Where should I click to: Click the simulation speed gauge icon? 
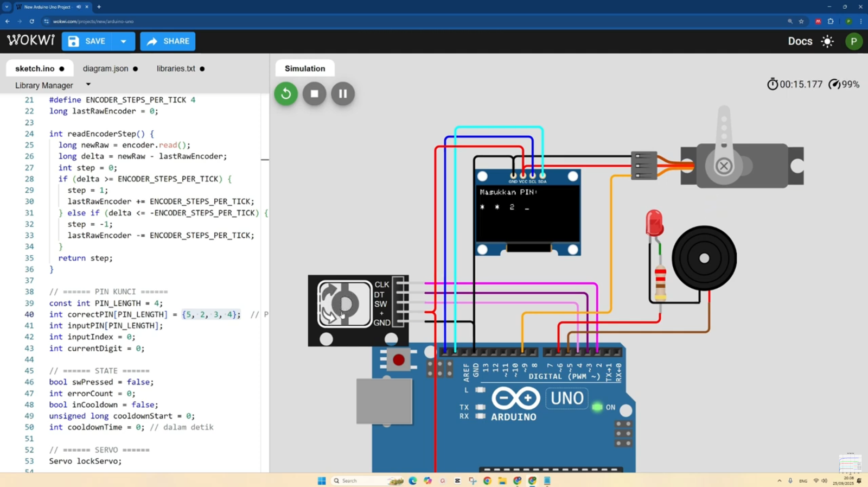pyautogui.click(x=834, y=84)
